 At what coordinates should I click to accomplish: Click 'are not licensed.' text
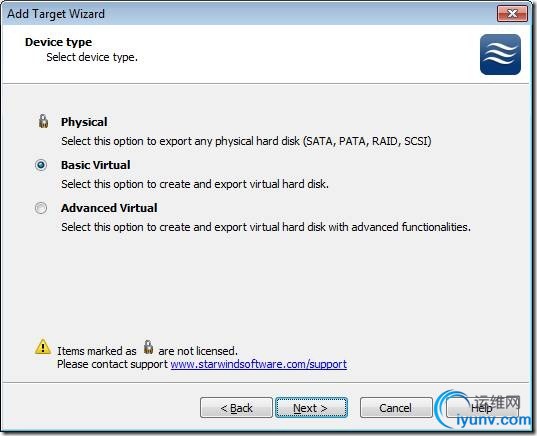(x=198, y=351)
